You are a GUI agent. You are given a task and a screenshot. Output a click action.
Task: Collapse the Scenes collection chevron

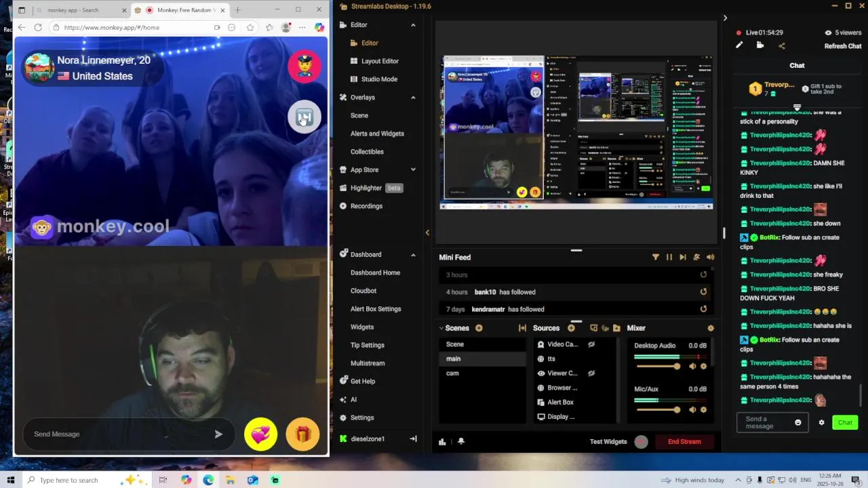click(x=441, y=328)
